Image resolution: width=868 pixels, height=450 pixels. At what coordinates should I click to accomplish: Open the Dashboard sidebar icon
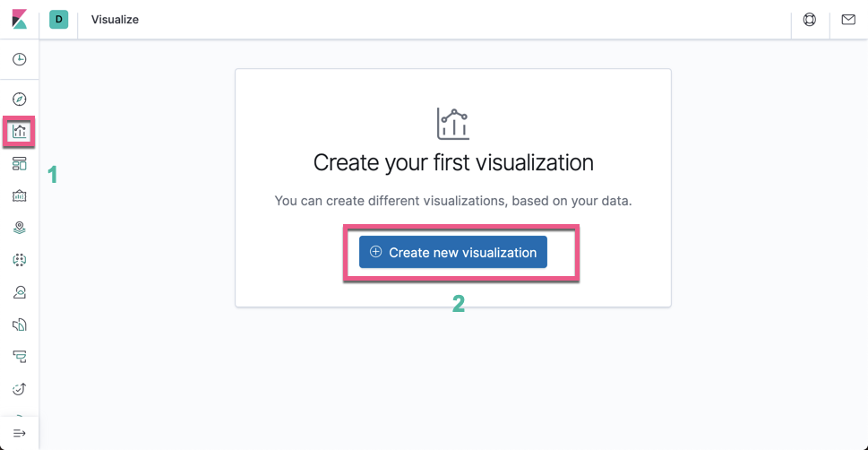coord(20,164)
